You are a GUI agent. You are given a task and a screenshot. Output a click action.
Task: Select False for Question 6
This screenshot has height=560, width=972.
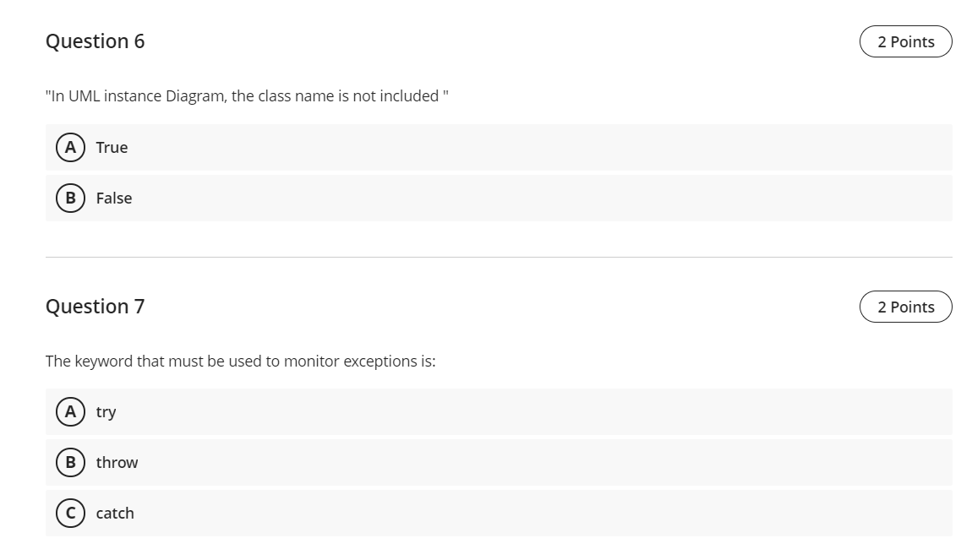(x=115, y=198)
